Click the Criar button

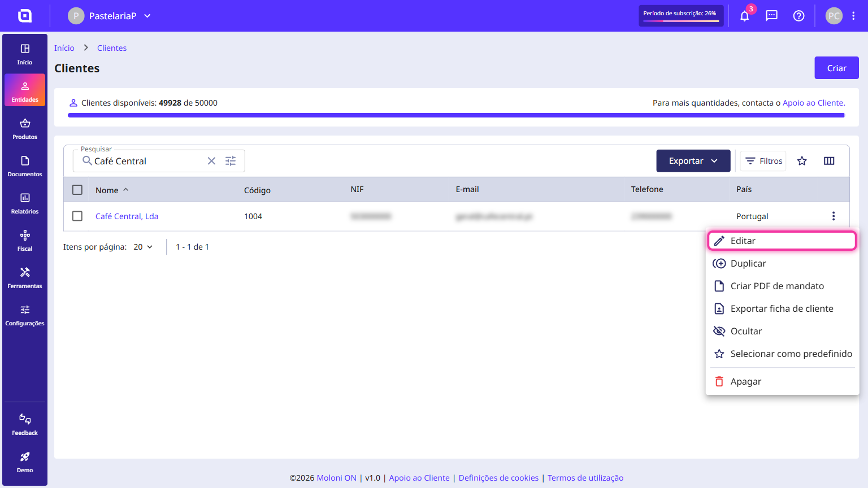pos(836,68)
